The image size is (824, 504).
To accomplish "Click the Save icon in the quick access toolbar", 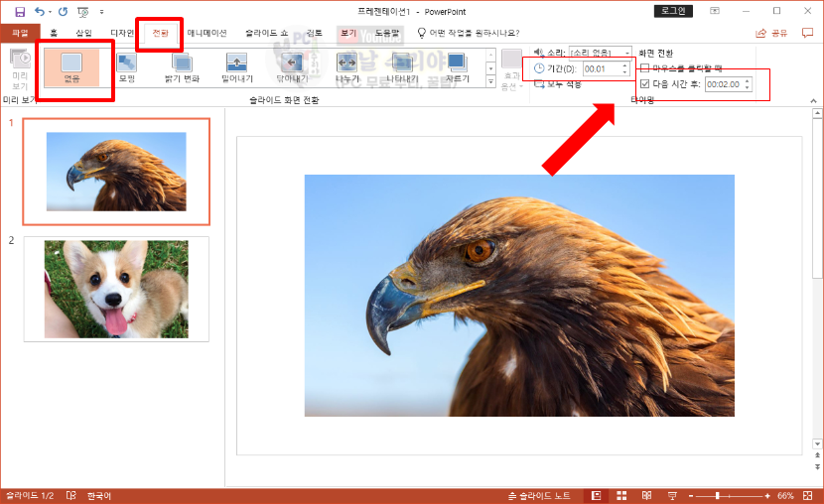I will coord(20,12).
